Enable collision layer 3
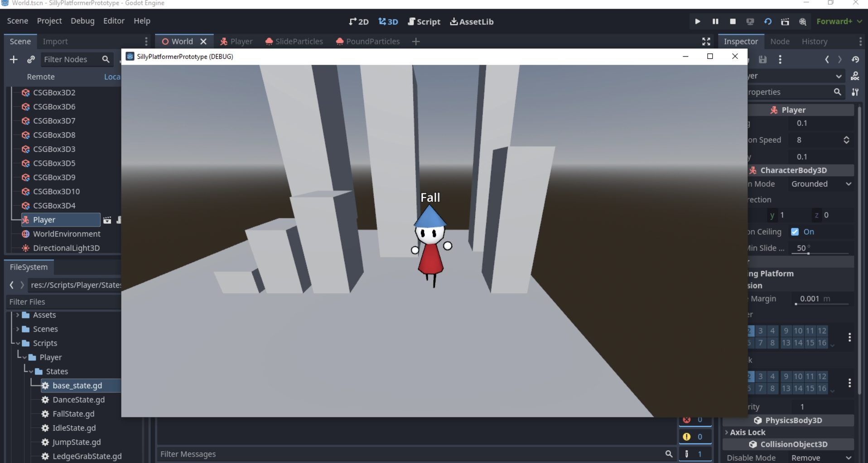868x463 pixels. [x=761, y=331]
